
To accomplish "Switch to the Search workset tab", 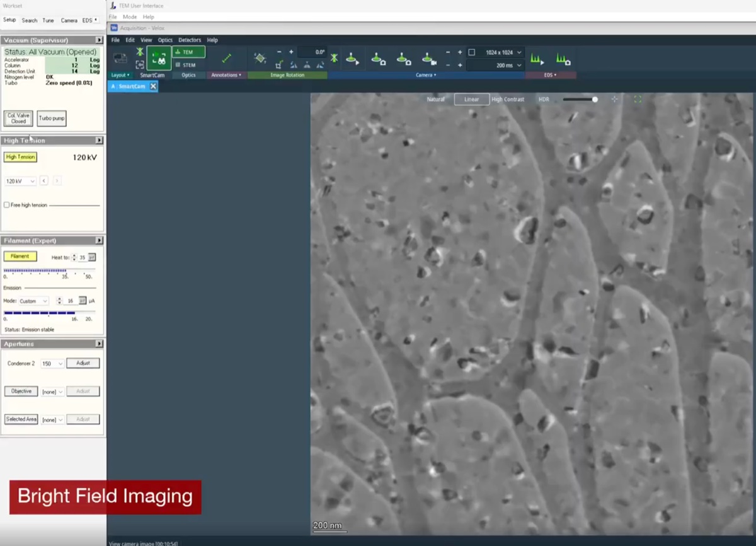I will (30, 20).
